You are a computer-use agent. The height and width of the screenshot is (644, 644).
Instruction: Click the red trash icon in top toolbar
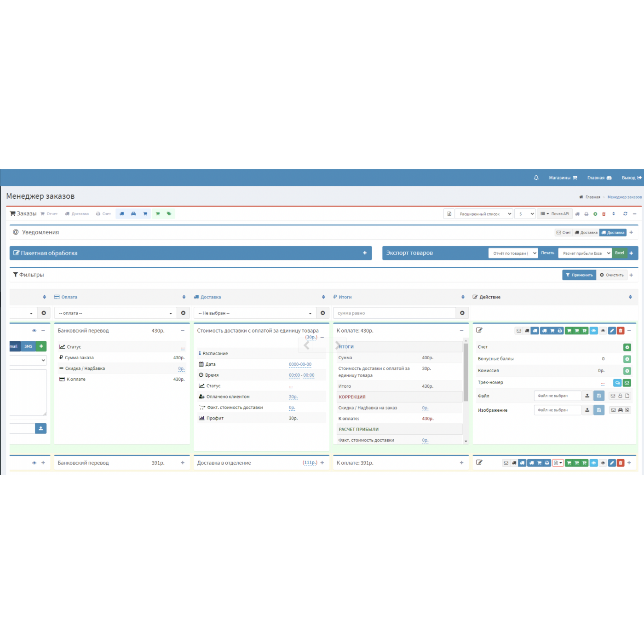(x=604, y=214)
